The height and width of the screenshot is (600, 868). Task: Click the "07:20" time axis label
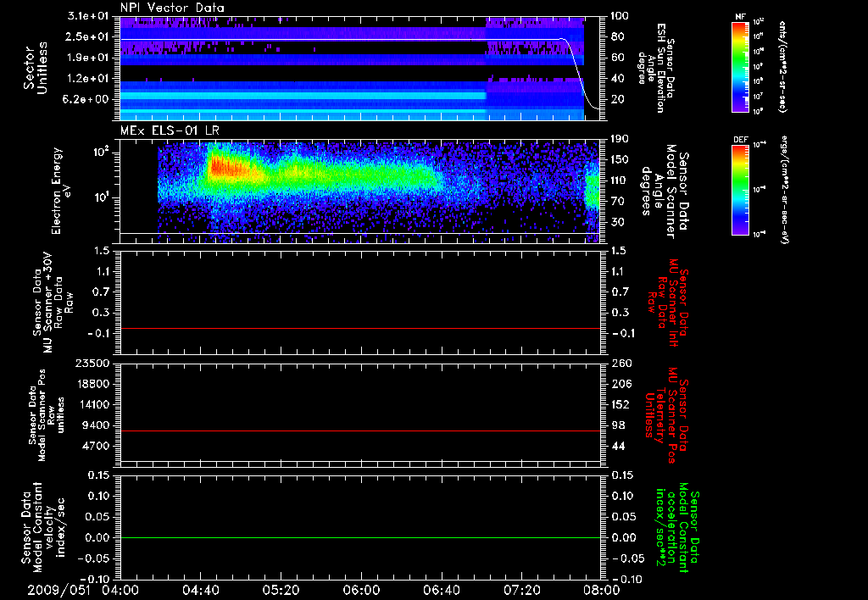521,590
